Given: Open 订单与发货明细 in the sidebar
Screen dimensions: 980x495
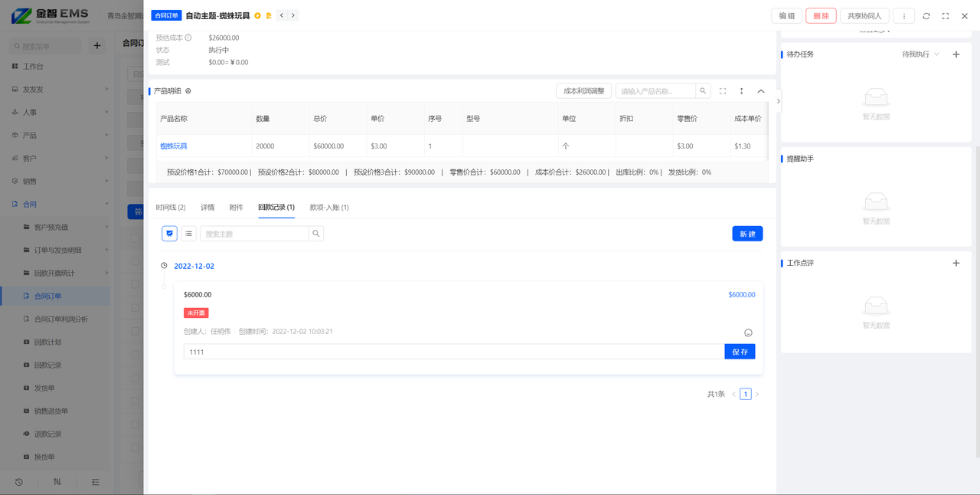Looking at the screenshot, I should coord(55,251).
